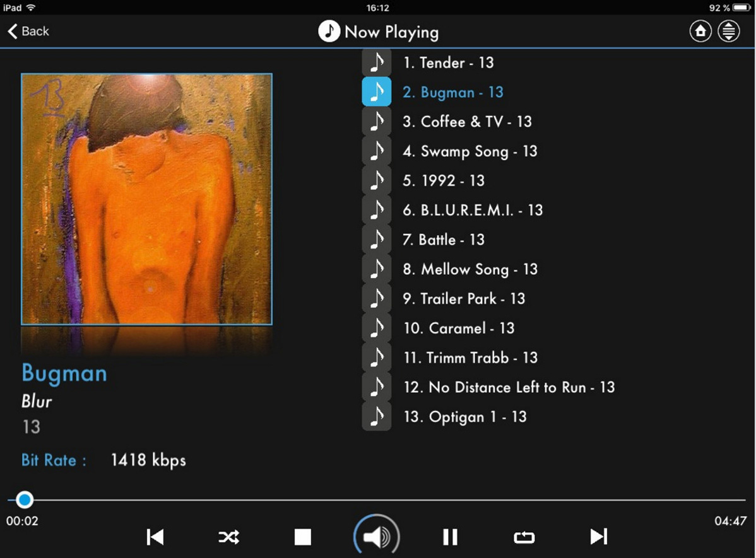Click the playback progress slider handle

tap(25, 500)
